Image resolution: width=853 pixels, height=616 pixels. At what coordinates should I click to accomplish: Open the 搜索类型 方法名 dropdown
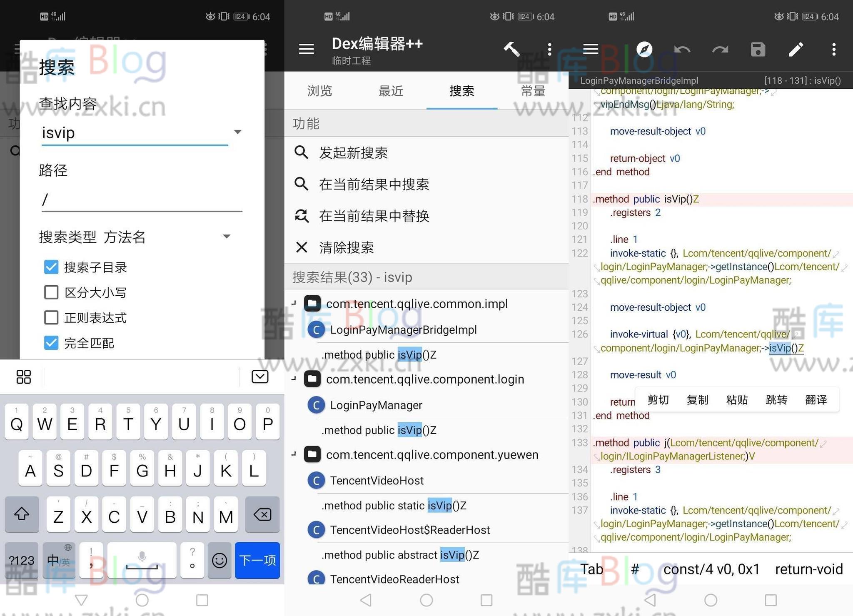pyautogui.click(x=226, y=237)
